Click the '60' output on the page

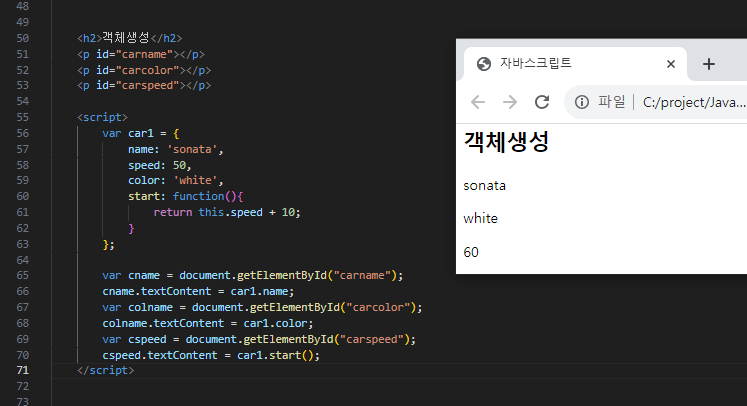click(x=471, y=252)
